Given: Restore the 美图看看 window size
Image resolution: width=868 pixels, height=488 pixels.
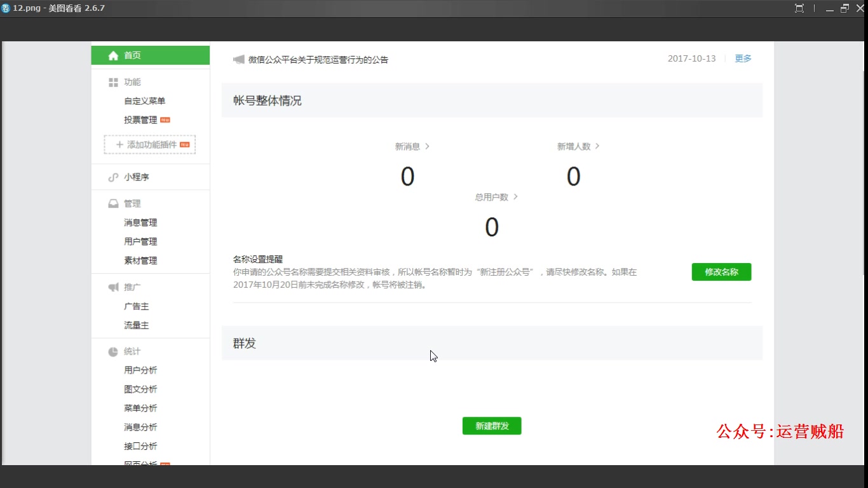Looking at the screenshot, I should tap(844, 8).
